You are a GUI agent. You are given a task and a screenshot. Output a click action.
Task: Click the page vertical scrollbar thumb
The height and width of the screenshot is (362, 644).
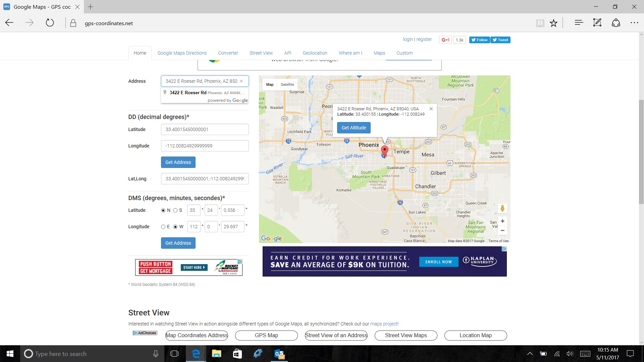[641, 153]
